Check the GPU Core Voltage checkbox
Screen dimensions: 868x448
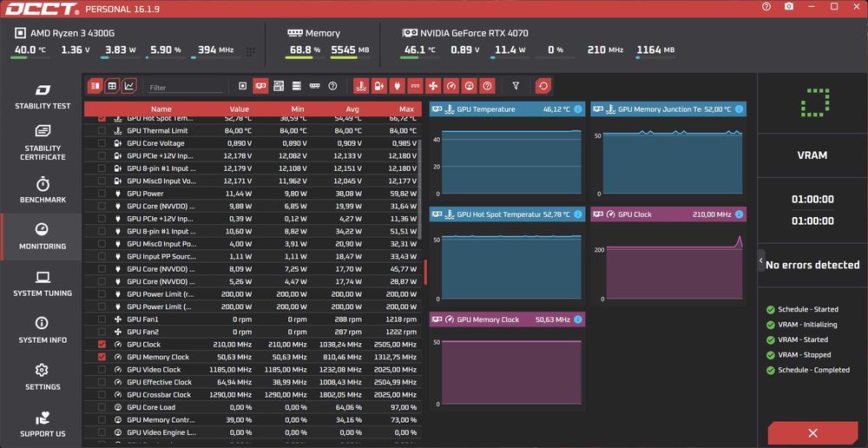click(x=102, y=143)
